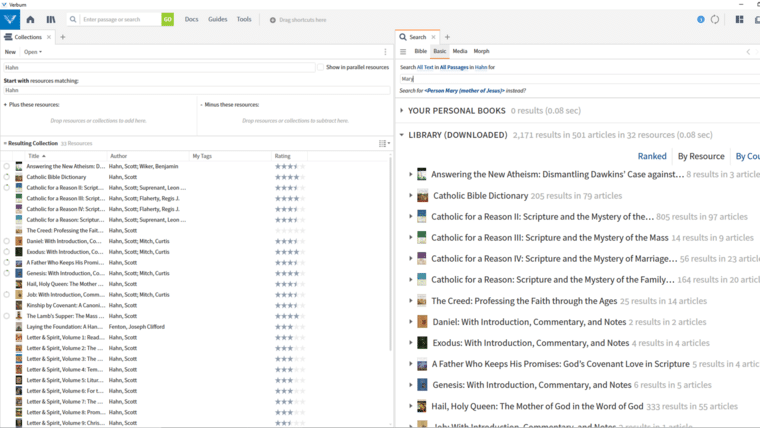Sort by Rating column header
The width and height of the screenshot is (760, 428).
(283, 156)
